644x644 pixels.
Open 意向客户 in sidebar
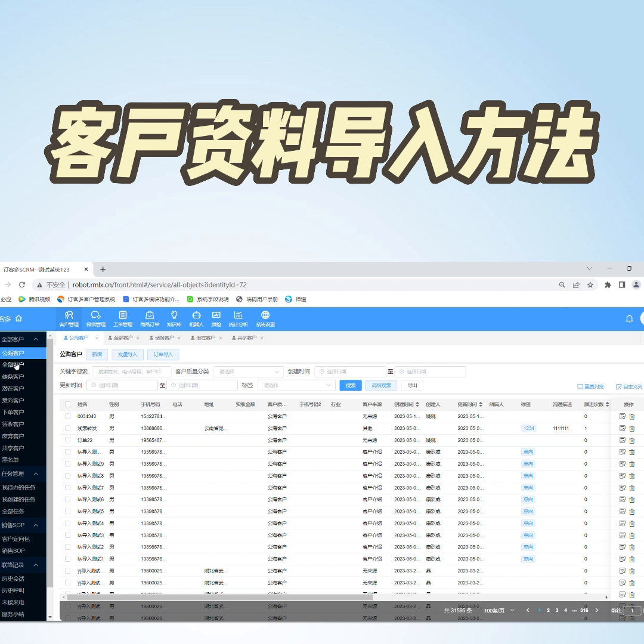(x=13, y=401)
